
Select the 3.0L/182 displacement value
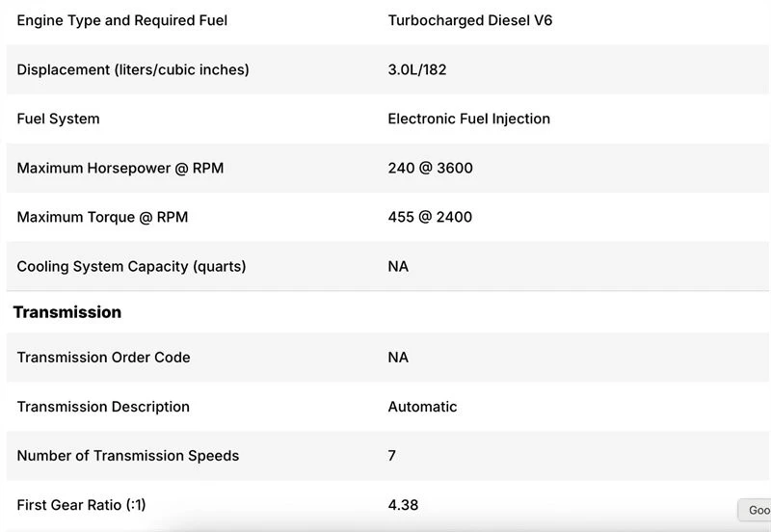[x=417, y=69]
